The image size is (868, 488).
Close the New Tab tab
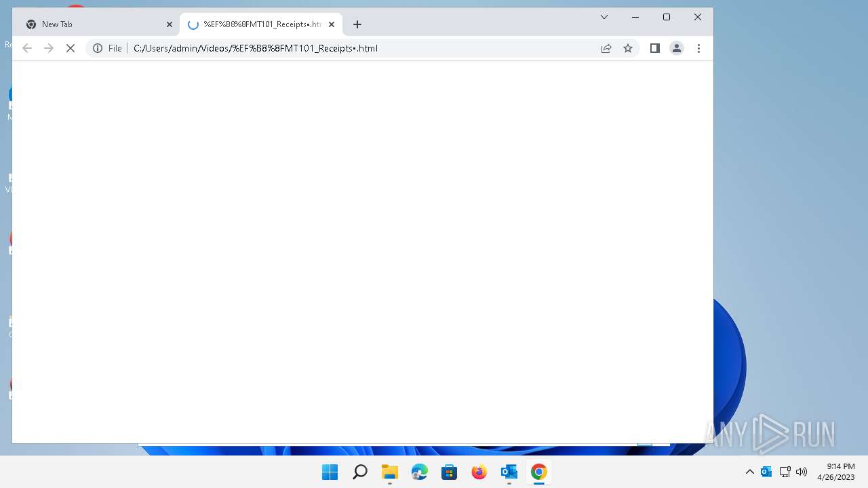click(x=170, y=24)
